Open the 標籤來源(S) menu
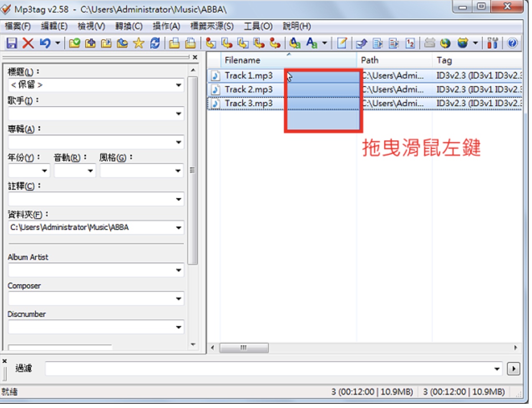 pyautogui.click(x=212, y=26)
